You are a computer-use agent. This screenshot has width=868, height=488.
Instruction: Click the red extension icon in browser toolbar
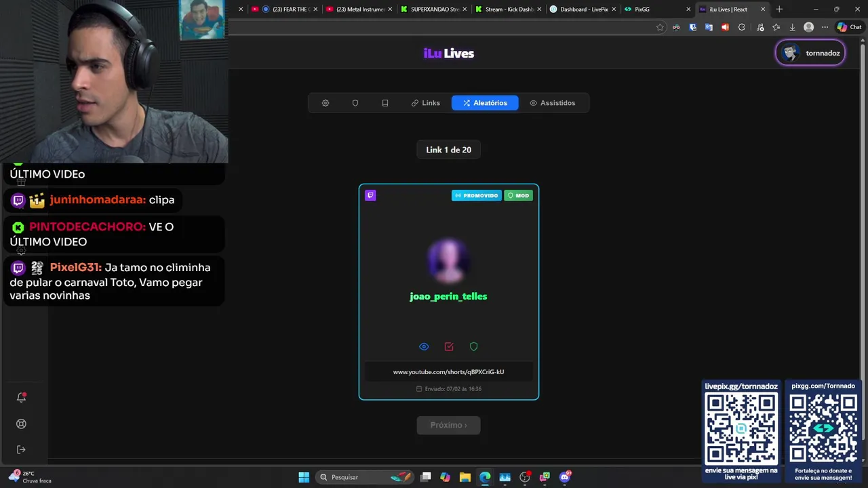click(x=725, y=27)
